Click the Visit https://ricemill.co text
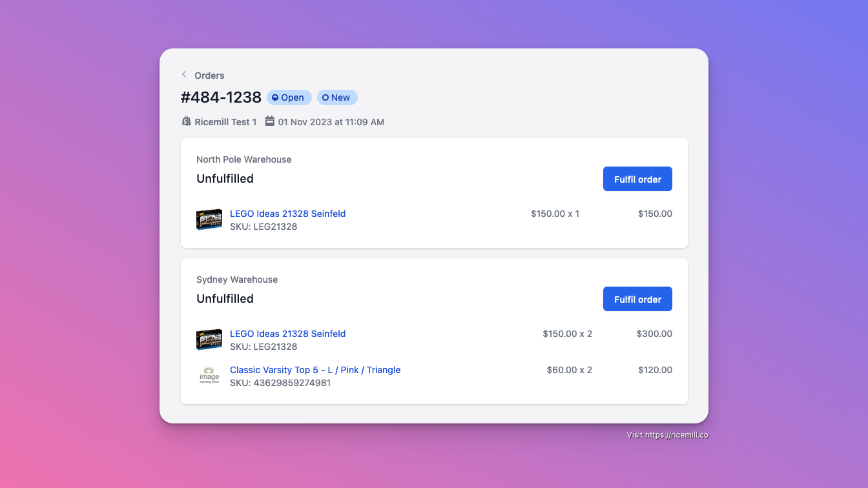This screenshot has height=488, width=868. 667,435
